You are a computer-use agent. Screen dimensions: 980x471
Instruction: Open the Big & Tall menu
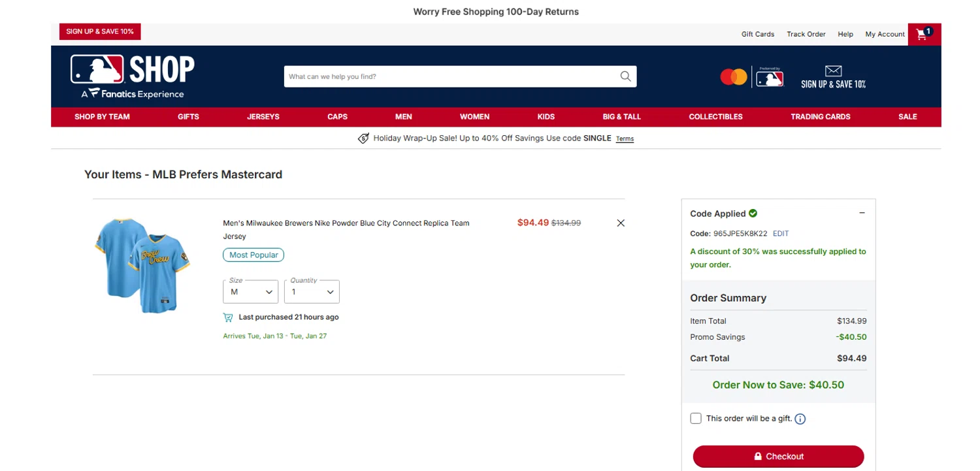[x=621, y=117]
